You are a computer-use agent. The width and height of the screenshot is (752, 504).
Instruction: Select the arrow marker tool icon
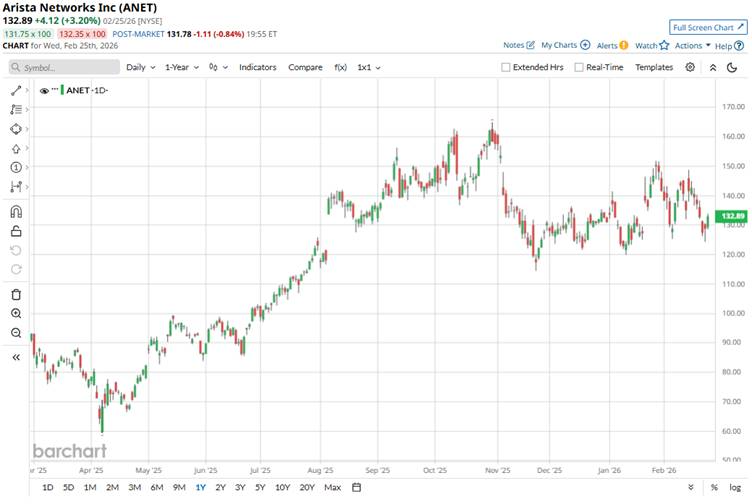[x=16, y=149]
